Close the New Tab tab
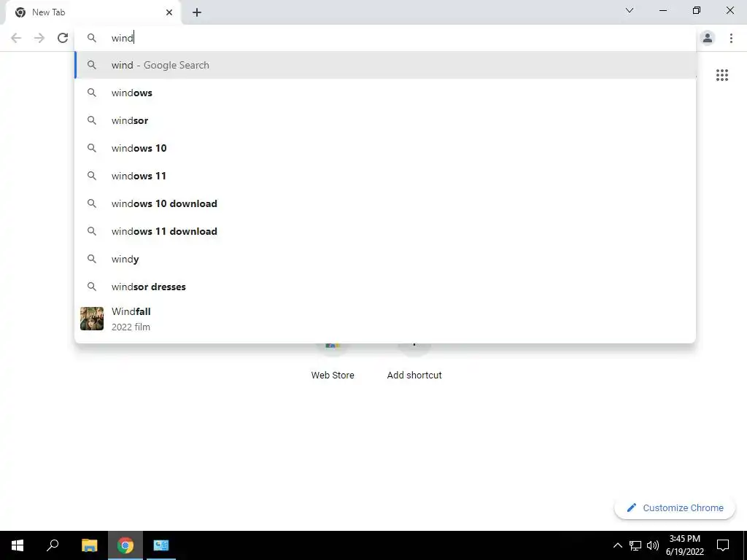Viewport: 747px width, 560px height. coord(169,12)
